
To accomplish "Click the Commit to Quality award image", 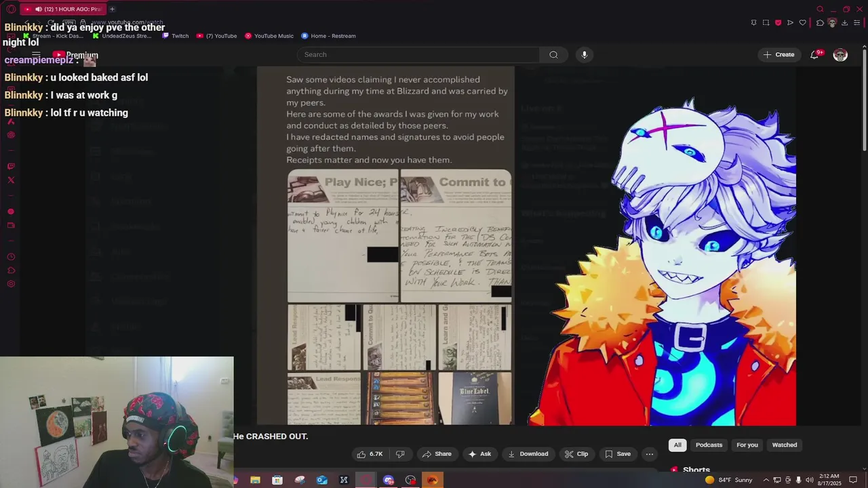I will (456, 236).
